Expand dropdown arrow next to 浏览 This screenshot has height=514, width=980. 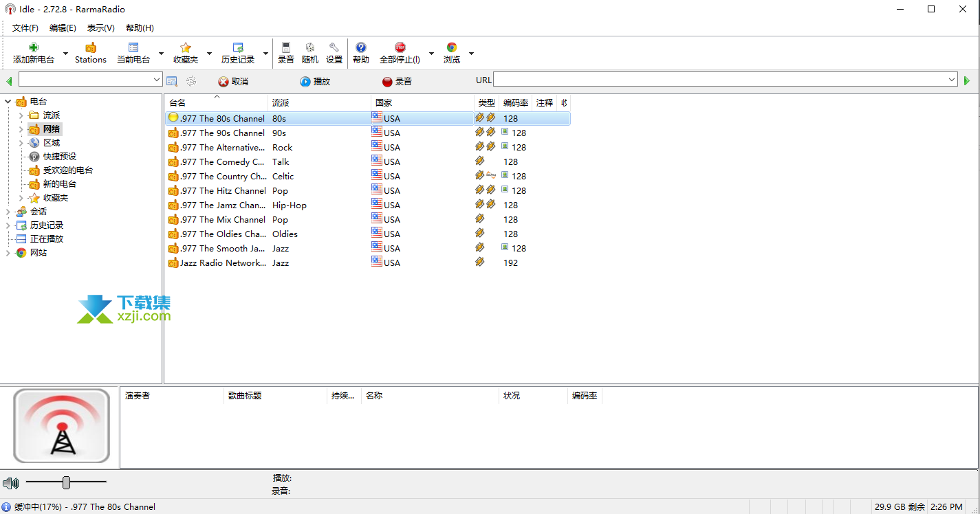(x=471, y=54)
